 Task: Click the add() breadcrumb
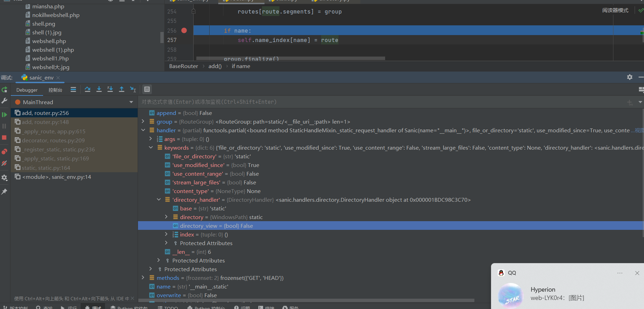coord(215,66)
